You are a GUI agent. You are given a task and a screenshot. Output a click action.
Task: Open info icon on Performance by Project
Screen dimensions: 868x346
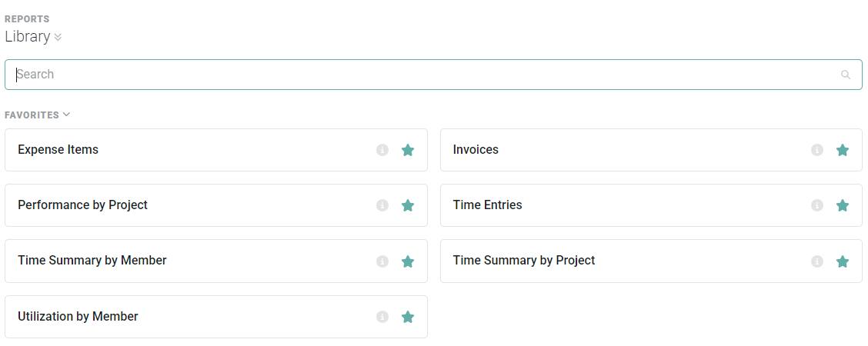point(382,205)
